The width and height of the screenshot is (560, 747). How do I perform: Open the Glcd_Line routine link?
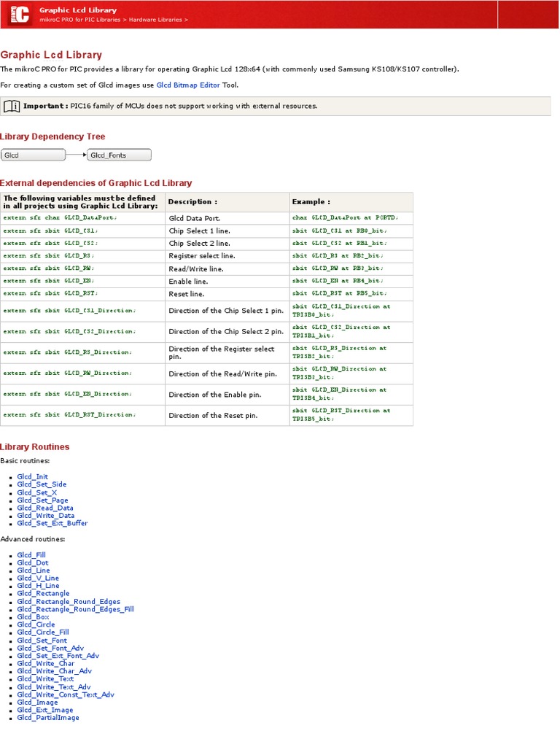tap(34, 570)
